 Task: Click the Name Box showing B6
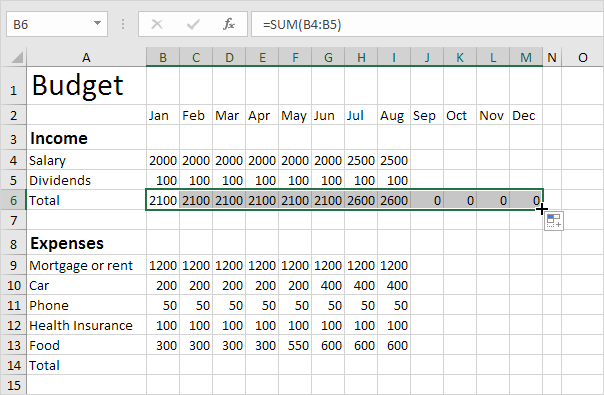[57, 24]
